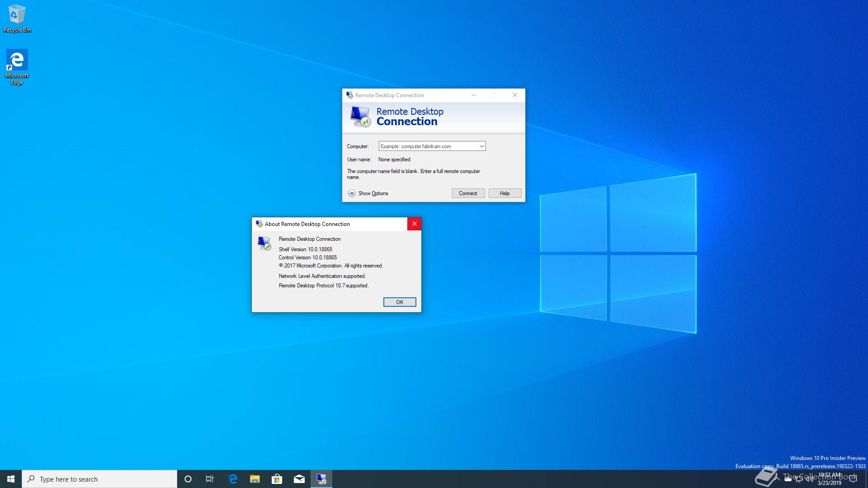Click 'Remote Desktop Protocol 10.7 supported.' text
This screenshot has height=488, width=868.
click(x=324, y=286)
